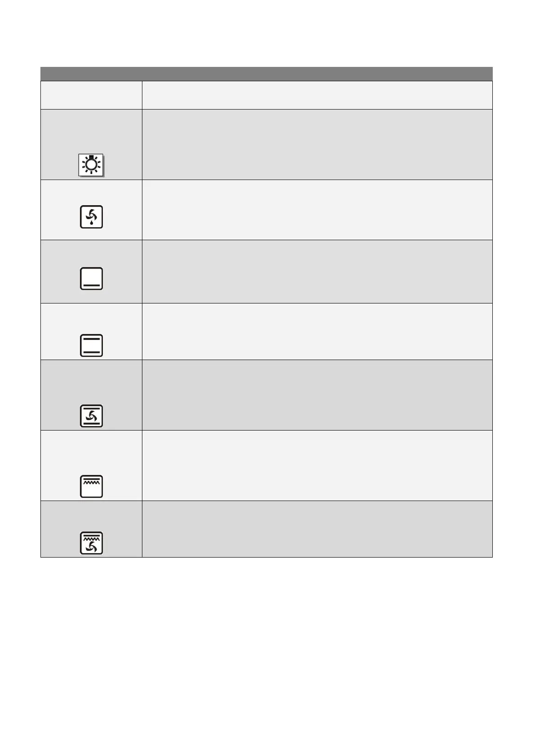Screen dimensions: 535x756
Task: Click the description cell beside the bottom heat icon
Action: coord(317,272)
